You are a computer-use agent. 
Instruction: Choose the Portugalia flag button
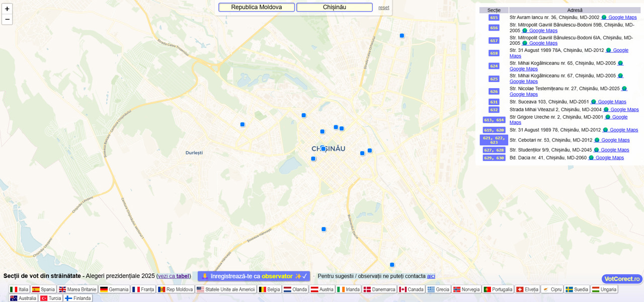point(498,289)
